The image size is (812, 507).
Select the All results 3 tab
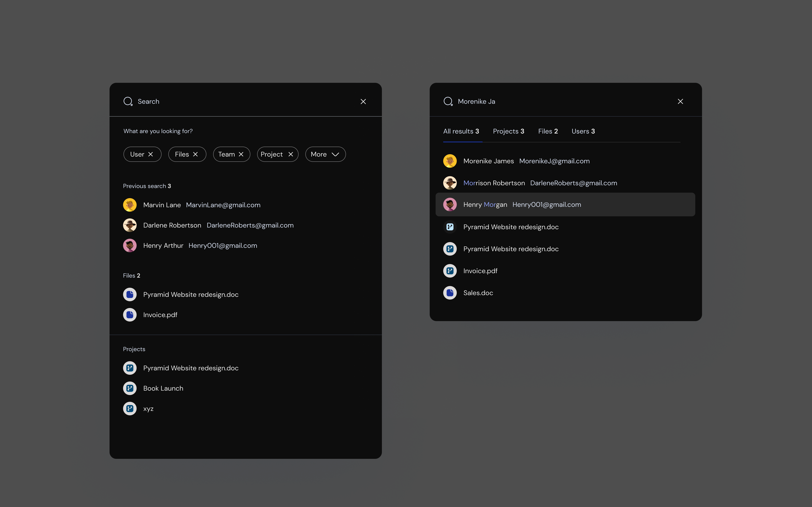[x=461, y=131]
